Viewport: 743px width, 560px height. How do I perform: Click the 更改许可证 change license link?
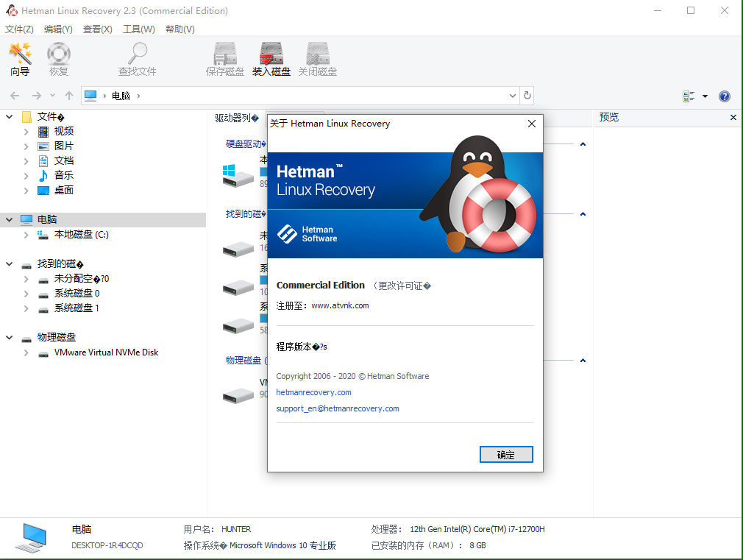coord(402,286)
